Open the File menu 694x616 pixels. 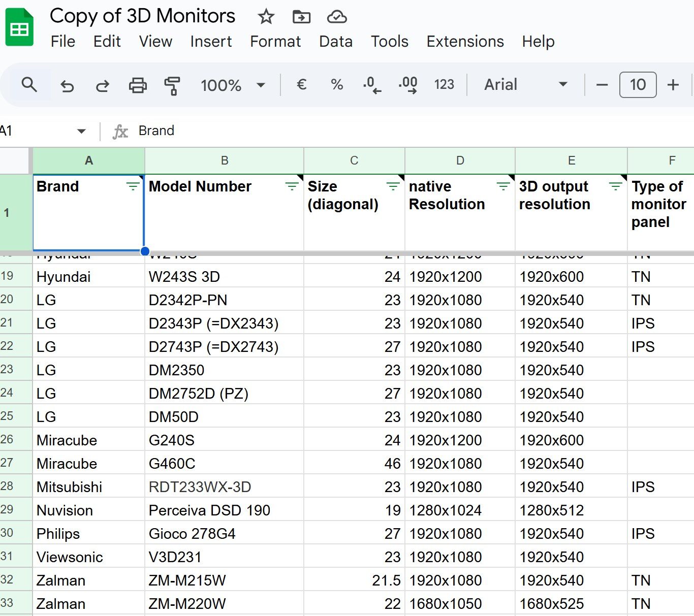[63, 42]
